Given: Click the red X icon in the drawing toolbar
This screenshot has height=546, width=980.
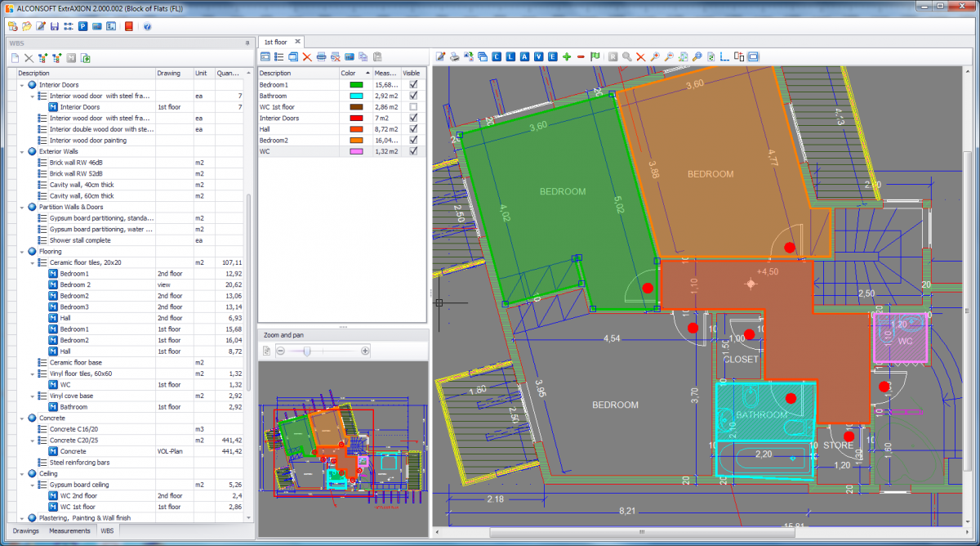Looking at the screenshot, I should 641,56.
